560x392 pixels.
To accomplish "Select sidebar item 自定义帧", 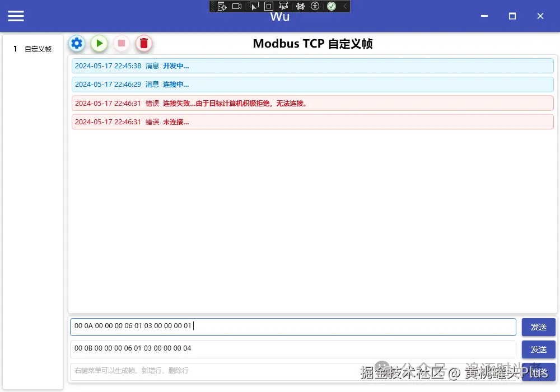I will click(x=32, y=49).
